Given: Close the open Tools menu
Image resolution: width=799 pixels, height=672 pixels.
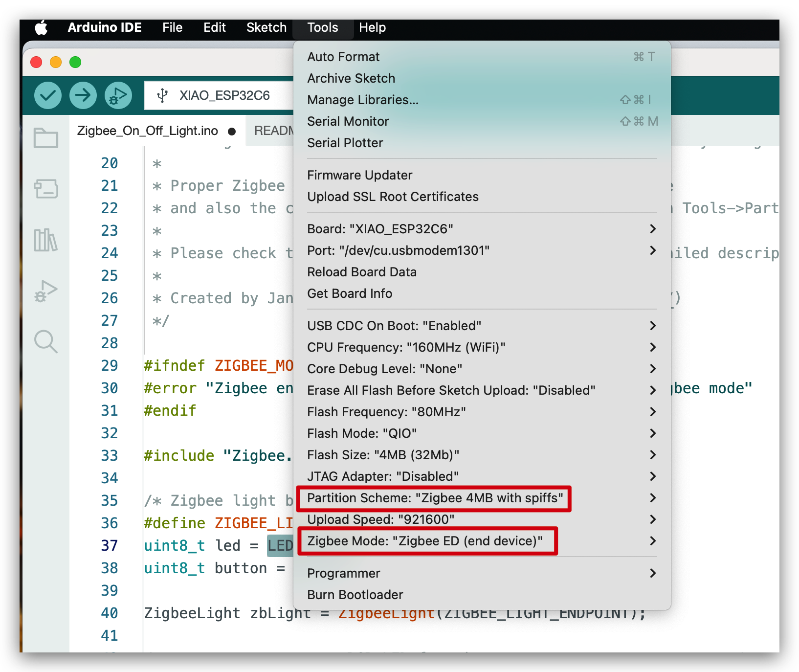Looking at the screenshot, I should [323, 28].
